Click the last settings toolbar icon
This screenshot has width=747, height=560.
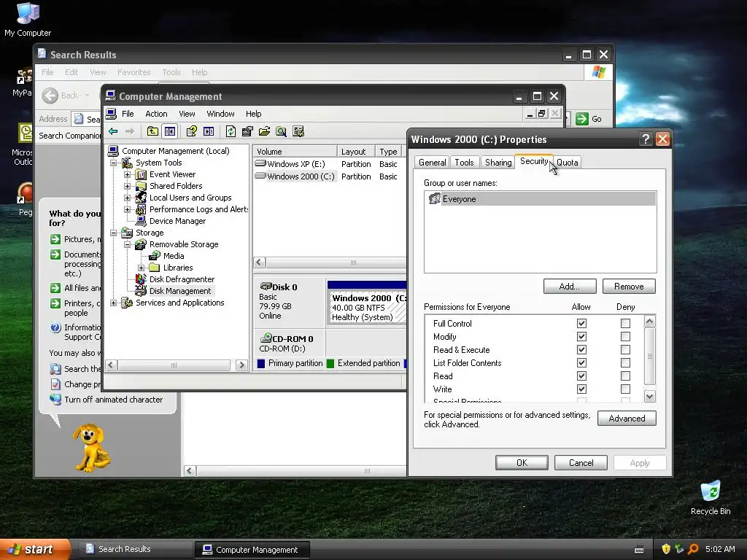(298, 131)
